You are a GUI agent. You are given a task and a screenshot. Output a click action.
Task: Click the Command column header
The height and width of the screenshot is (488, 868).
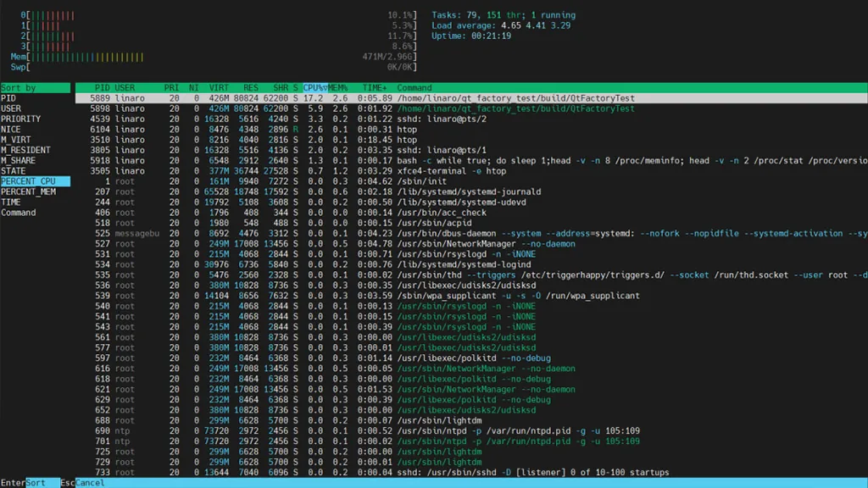(414, 88)
